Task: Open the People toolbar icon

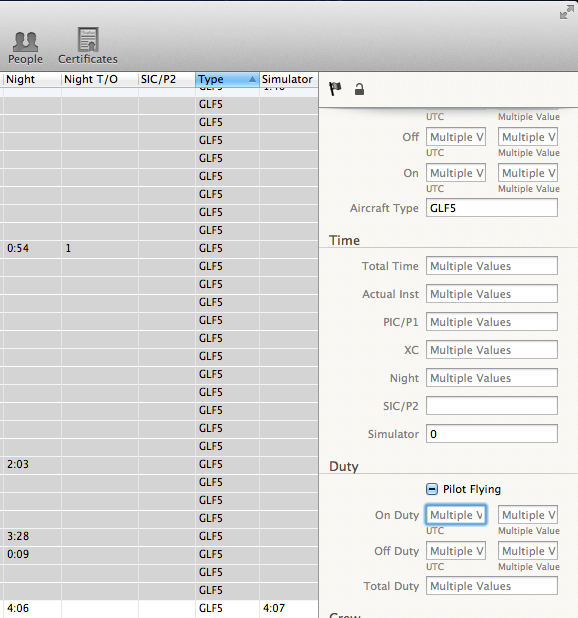Action: pos(25,47)
